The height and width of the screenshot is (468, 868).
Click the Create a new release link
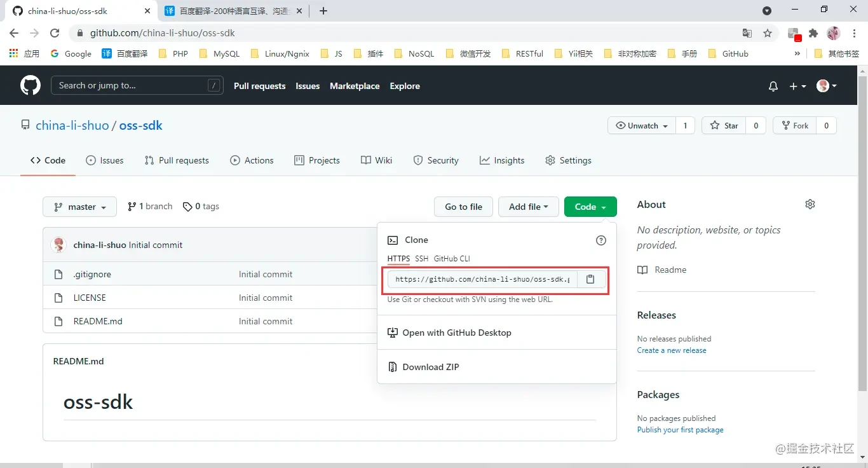coord(672,350)
